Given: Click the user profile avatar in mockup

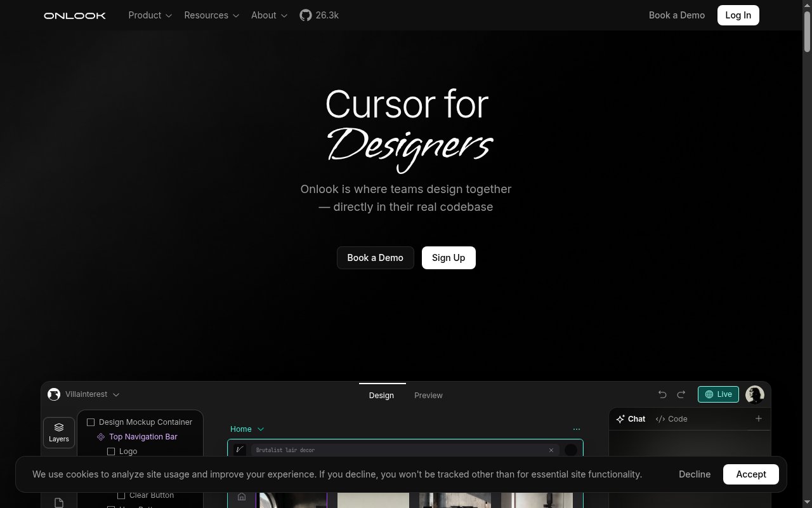Looking at the screenshot, I should point(755,394).
